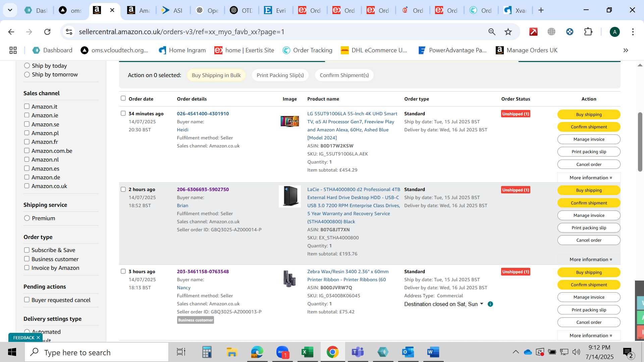
Task: Click the browser back arrow
Action: (x=11, y=32)
